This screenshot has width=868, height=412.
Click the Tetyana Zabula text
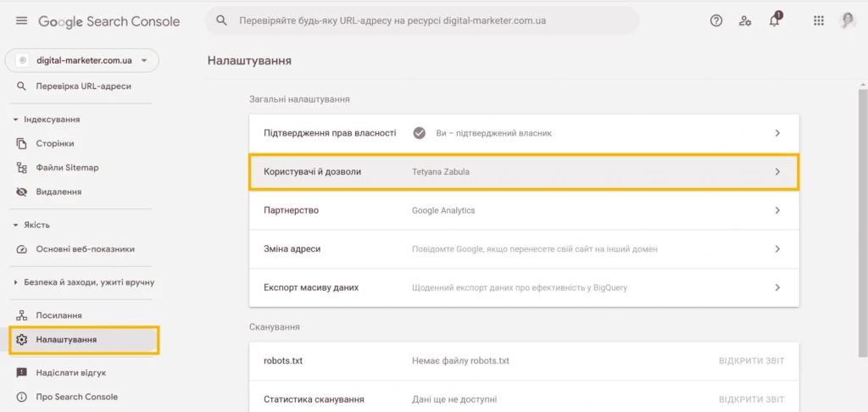click(x=441, y=172)
